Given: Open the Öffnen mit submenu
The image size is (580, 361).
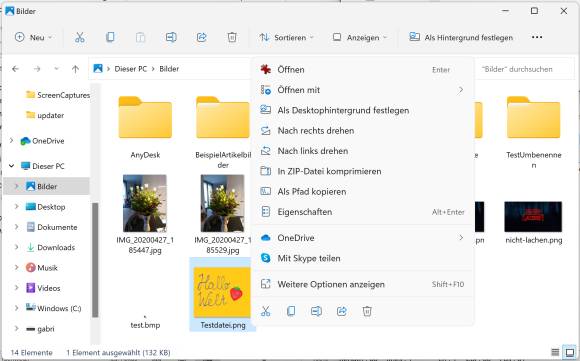Looking at the screenshot, I should (x=362, y=90).
